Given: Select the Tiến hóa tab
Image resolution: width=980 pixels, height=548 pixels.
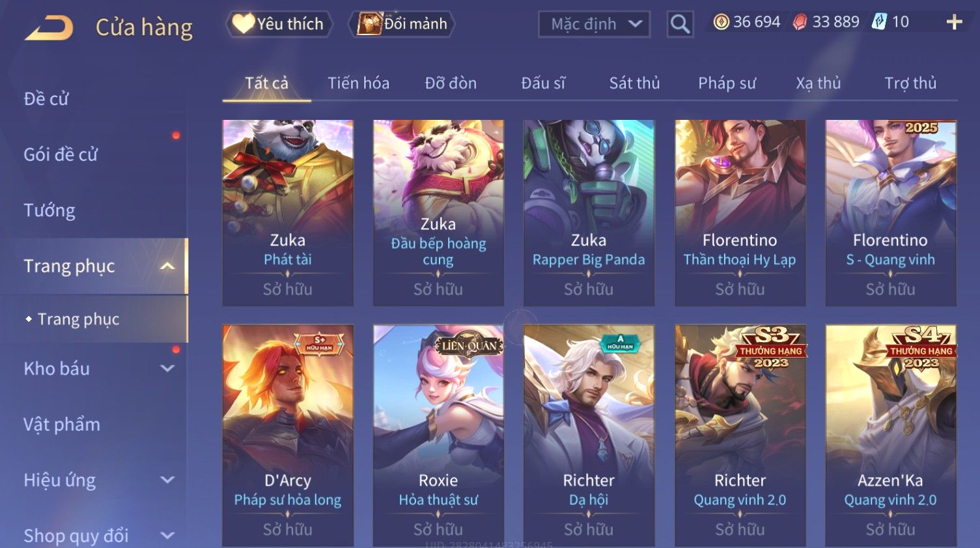Looking at the screenshot, I should click(x=358, y=83).
